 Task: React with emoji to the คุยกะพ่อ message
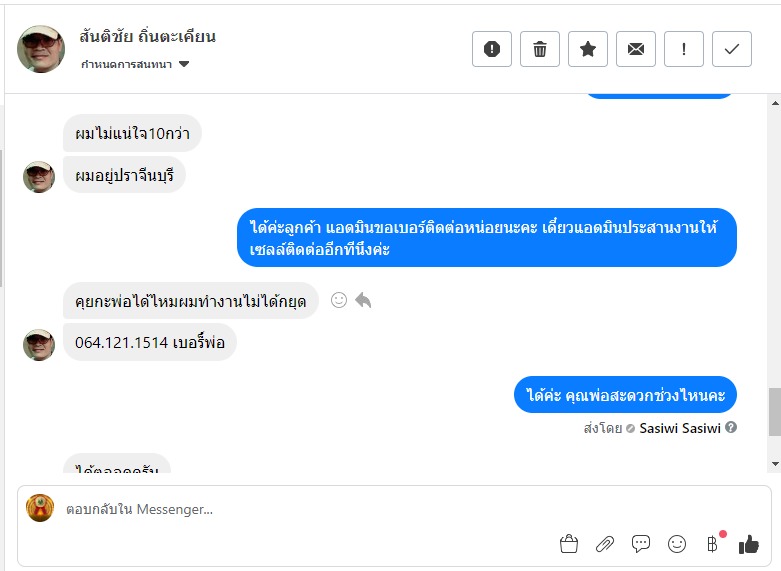(339, 300)
